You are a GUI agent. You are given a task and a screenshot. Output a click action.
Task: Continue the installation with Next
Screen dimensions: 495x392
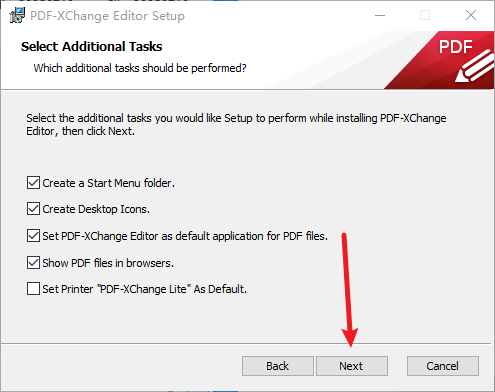click(x=352, y=366)
